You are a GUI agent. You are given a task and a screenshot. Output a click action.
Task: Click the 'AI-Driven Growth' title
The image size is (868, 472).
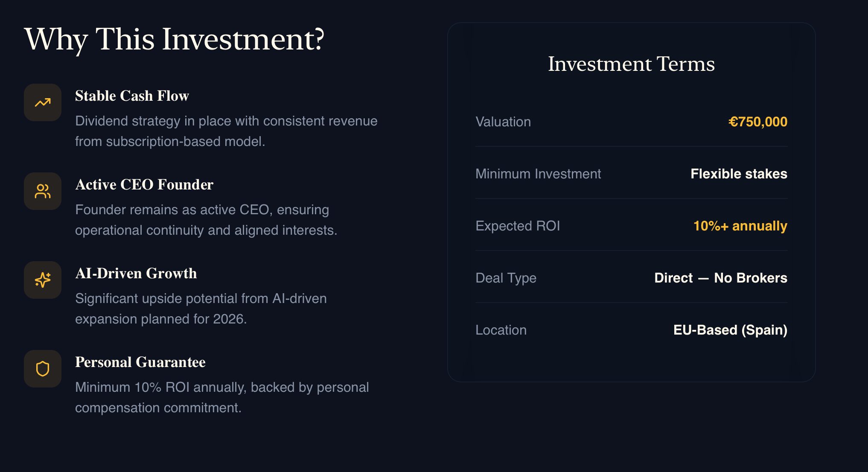click(136, 274)
